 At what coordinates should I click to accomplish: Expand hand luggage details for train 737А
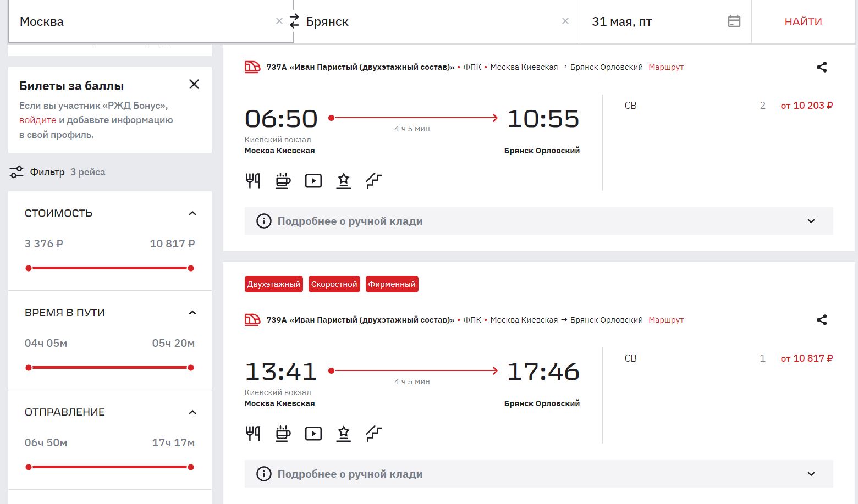539,221
